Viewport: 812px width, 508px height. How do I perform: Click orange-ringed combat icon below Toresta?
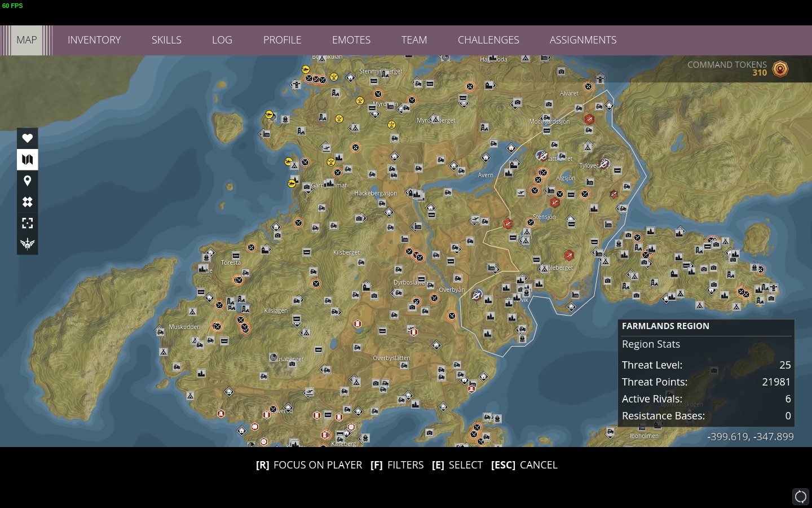(x=239, y=280)
